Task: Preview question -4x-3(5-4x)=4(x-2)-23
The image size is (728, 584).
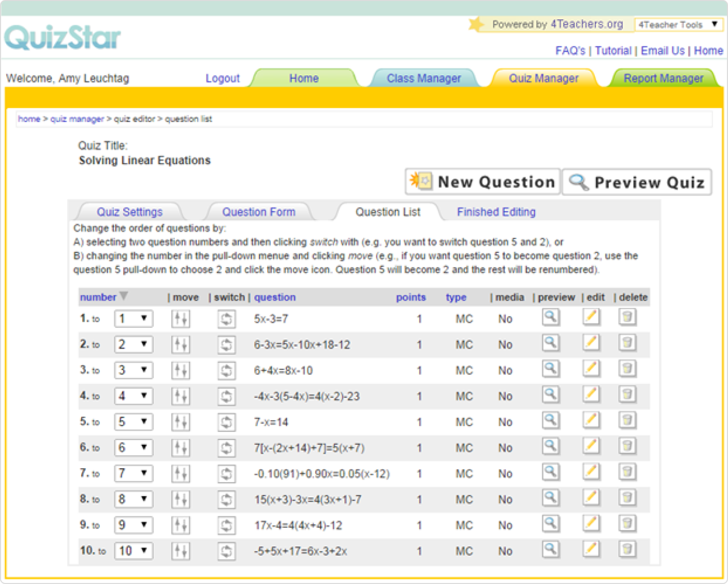Action: click(x=551, y=394)
